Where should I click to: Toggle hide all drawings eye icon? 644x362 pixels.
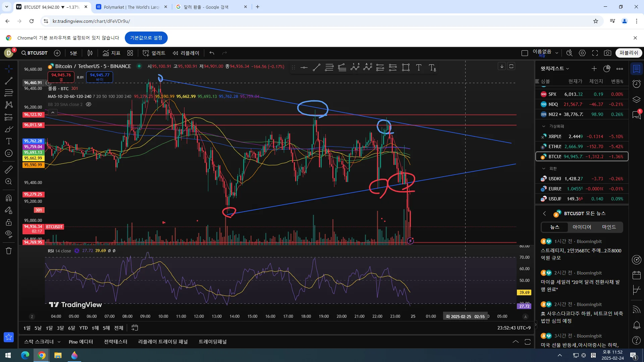tap(9, 234)
